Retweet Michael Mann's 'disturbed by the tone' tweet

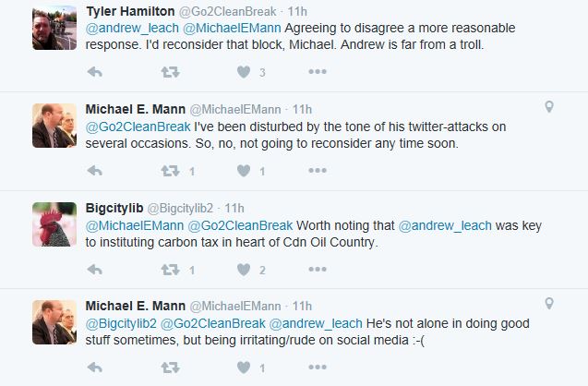coord(170,171)
